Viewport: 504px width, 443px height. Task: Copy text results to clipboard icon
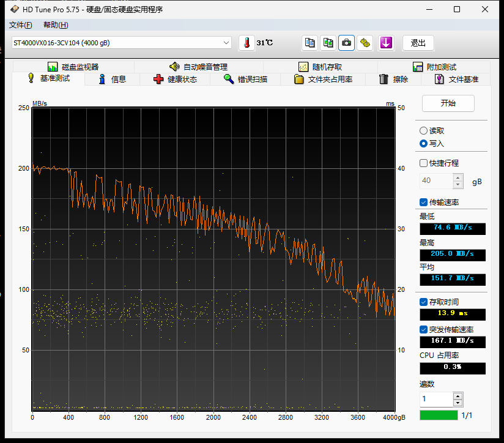[x=309, y=43]
